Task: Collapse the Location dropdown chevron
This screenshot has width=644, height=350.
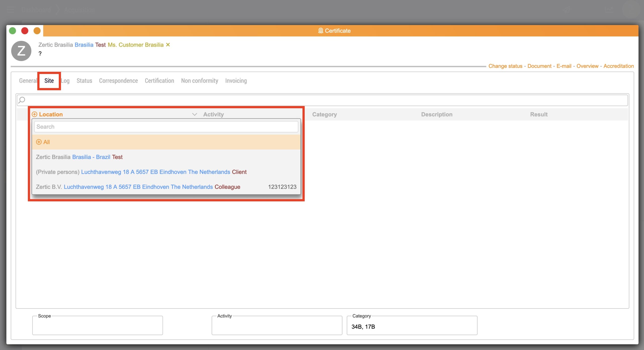Action: pos(194,114)
